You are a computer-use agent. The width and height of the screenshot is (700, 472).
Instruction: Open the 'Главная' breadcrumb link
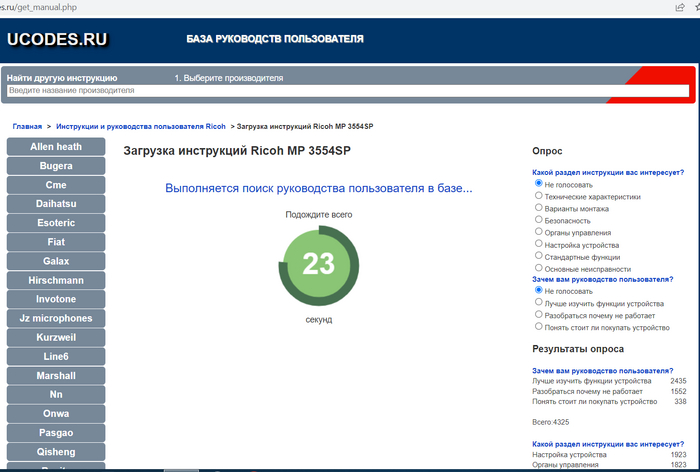point(27,127)
